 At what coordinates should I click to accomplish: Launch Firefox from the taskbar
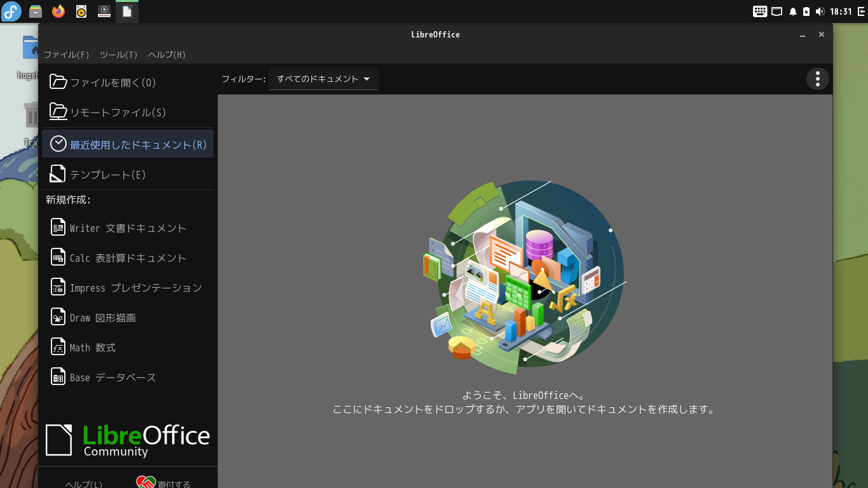[58, 11]
